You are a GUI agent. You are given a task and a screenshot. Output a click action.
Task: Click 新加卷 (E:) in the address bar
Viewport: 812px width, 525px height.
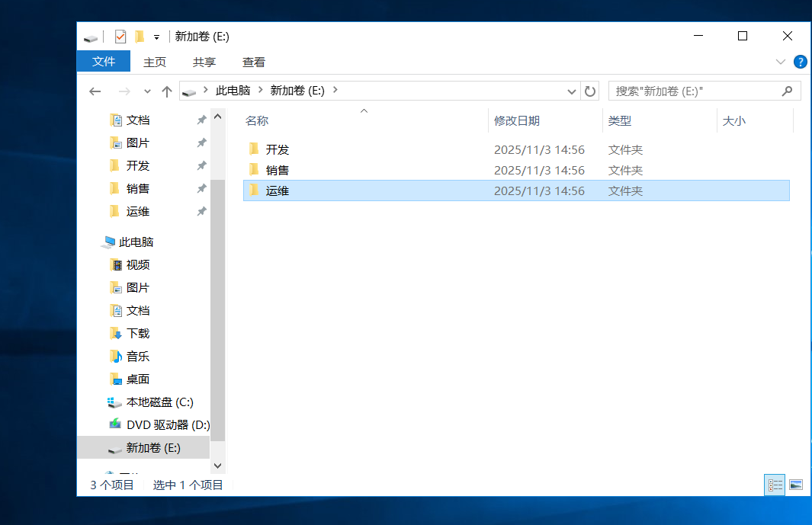[x=297, y=91]
